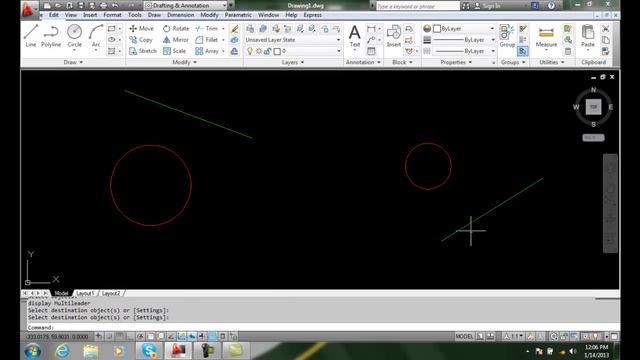Open the Text annotation tool

click(x=355, y=36)
